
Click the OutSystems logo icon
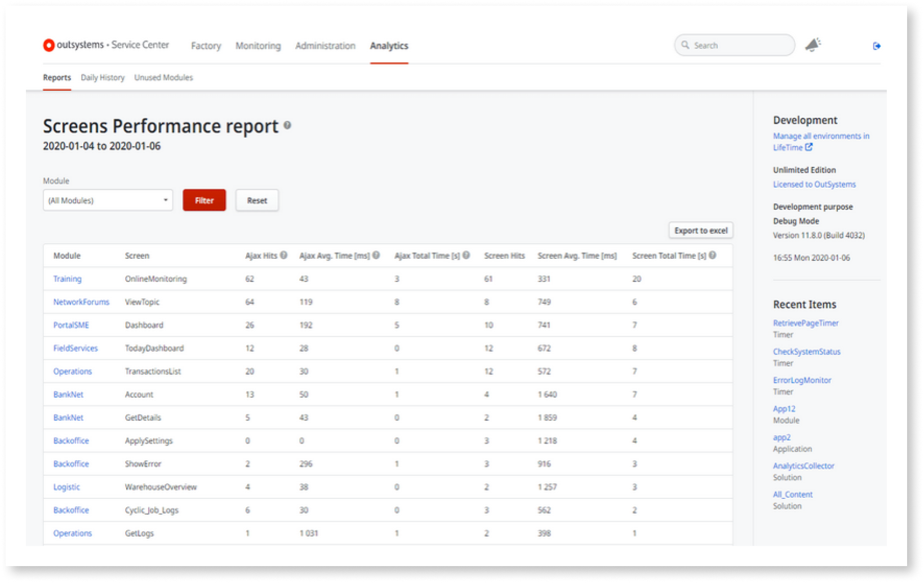coord(48,45)
